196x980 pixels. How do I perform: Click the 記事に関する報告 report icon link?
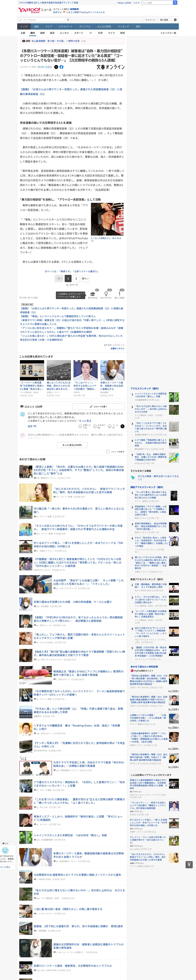tap(29, 298)
